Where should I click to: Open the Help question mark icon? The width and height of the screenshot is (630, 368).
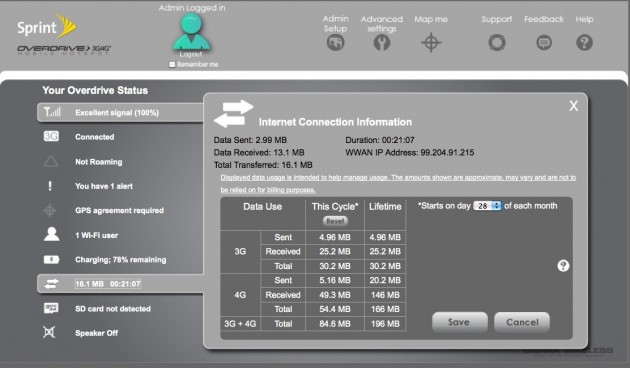point(584,43)
